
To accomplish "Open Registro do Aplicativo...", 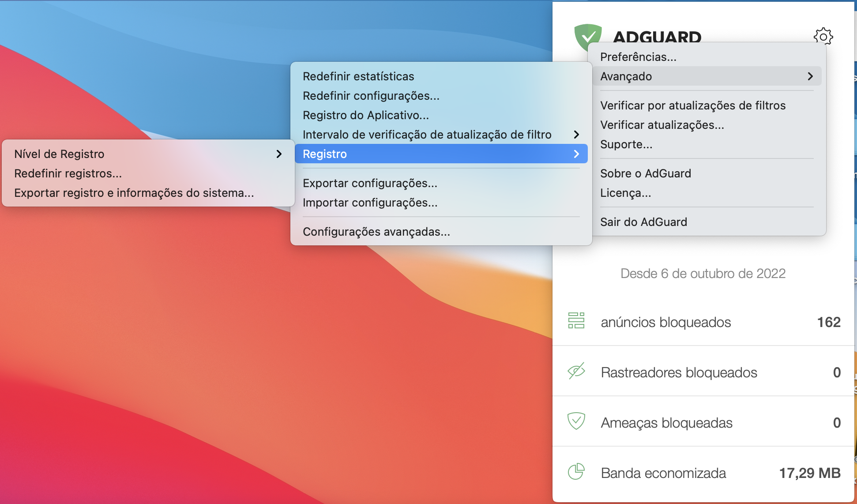I will point(441,115).
